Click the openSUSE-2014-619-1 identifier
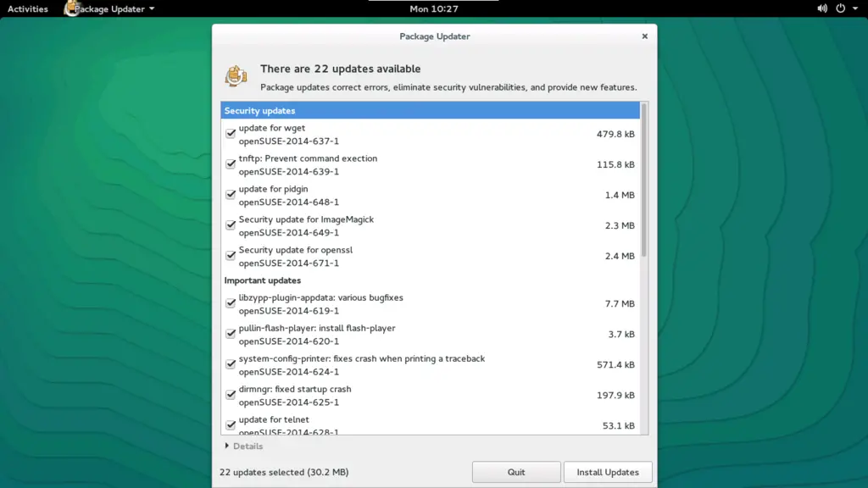The height and width of the screenshot is (488, 868). coord(289,310)
